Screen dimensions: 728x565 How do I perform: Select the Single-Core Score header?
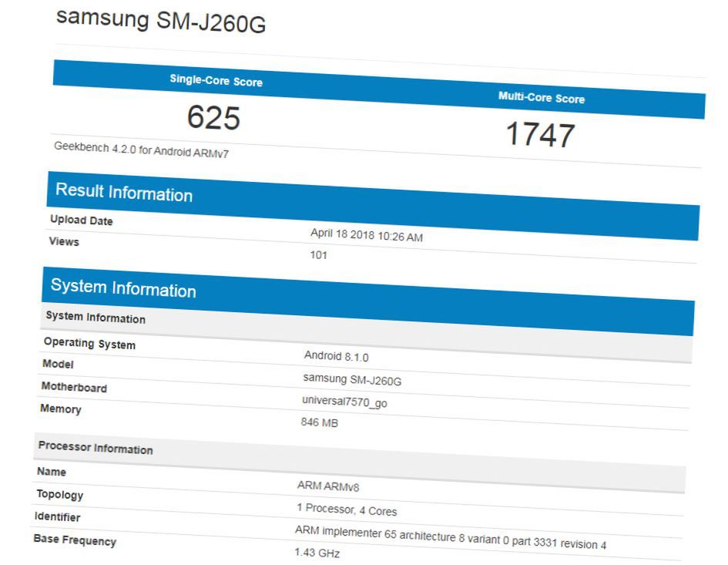tap(216, 79)
